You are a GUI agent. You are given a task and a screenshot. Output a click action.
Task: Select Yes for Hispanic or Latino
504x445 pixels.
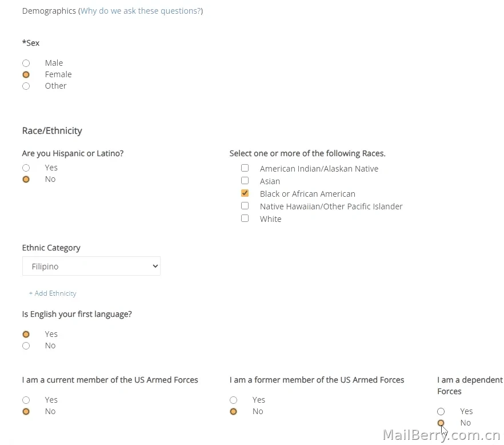(26, 168)
